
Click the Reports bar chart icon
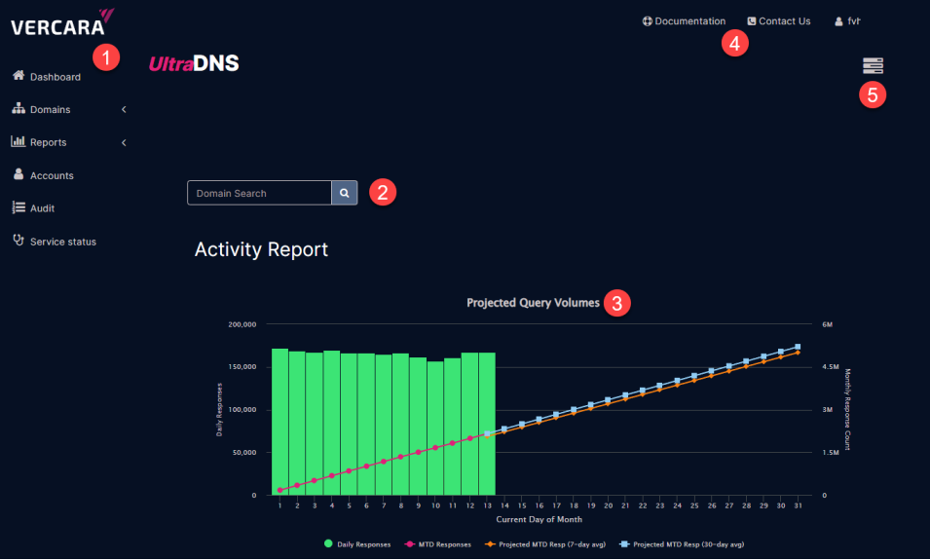pos(19,141)
